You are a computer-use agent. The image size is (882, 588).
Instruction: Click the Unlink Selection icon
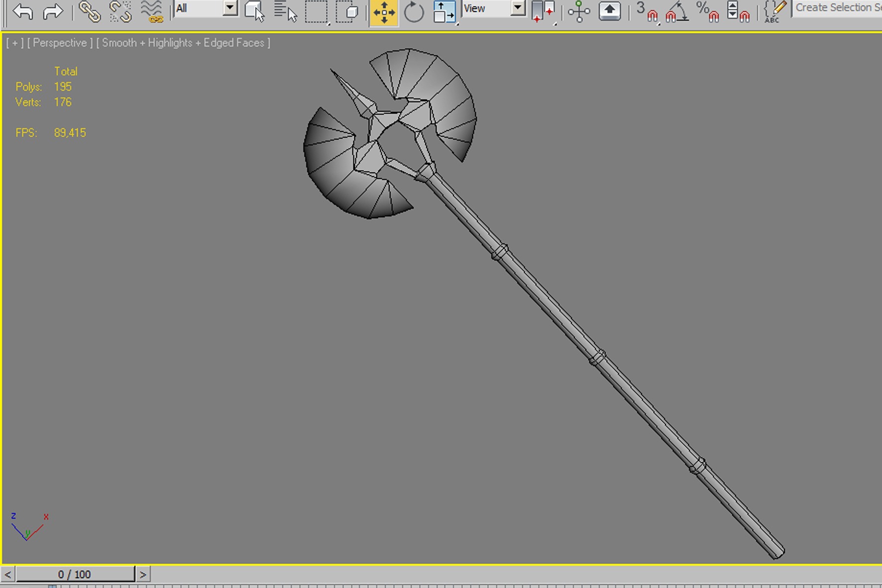[x=120, y=11]
